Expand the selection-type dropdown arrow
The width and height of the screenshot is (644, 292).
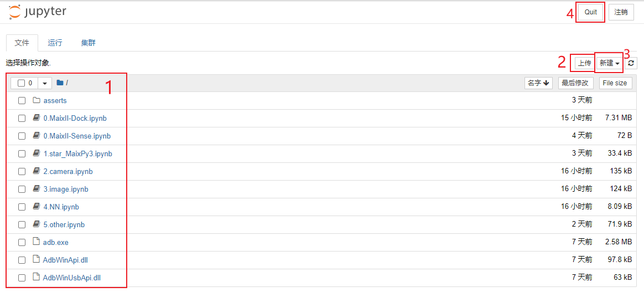[45, 83]
